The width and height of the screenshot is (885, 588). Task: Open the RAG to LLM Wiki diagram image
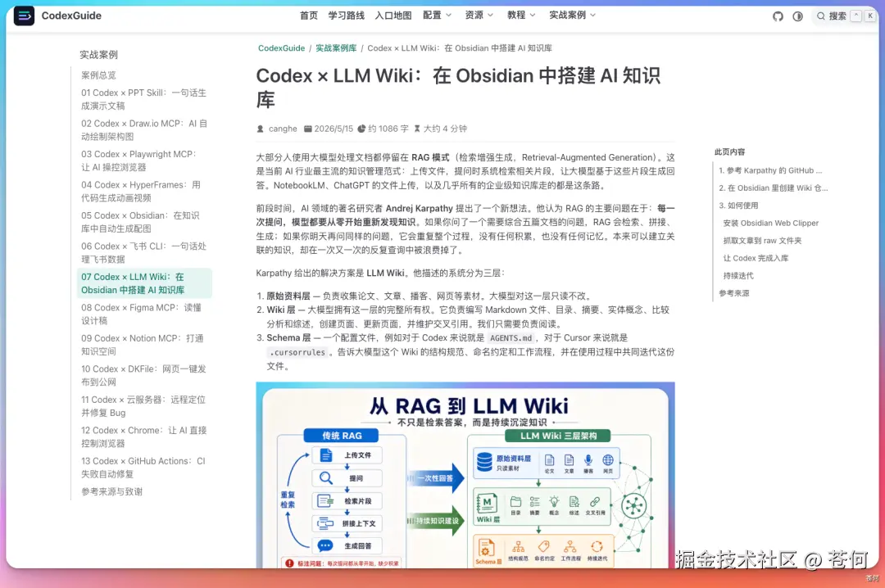[x=465, y=475]
